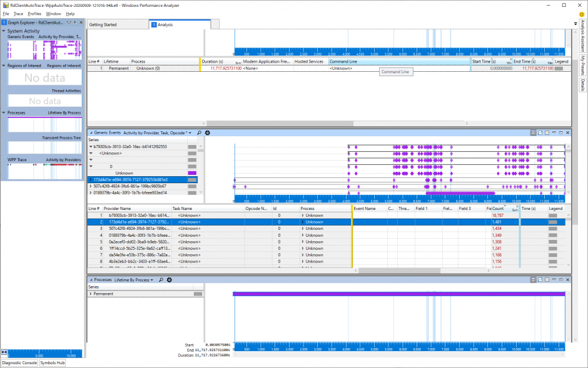Click the Graph Explorer panel icon
This screenshot has height=368, width=588.
3,22
